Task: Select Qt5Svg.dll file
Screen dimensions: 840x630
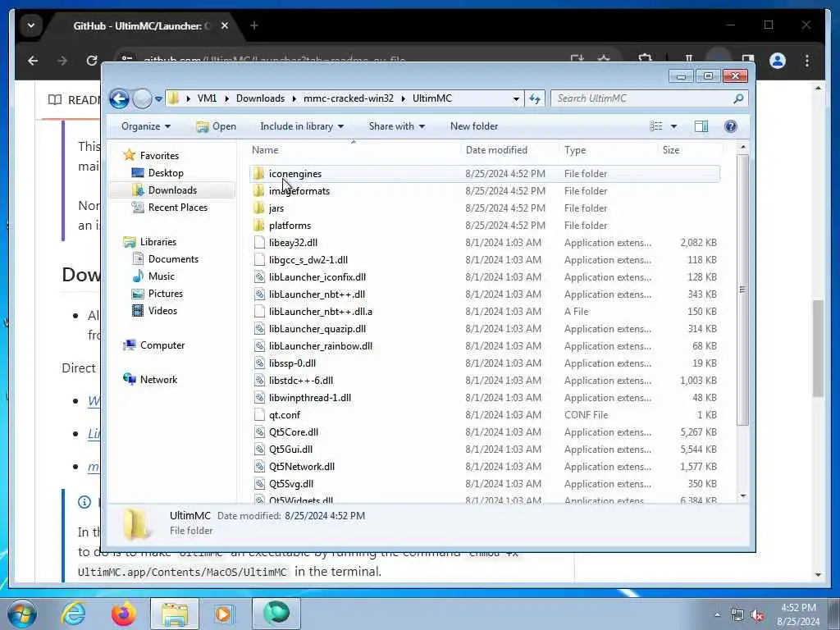Action: (x=291, y=484)
